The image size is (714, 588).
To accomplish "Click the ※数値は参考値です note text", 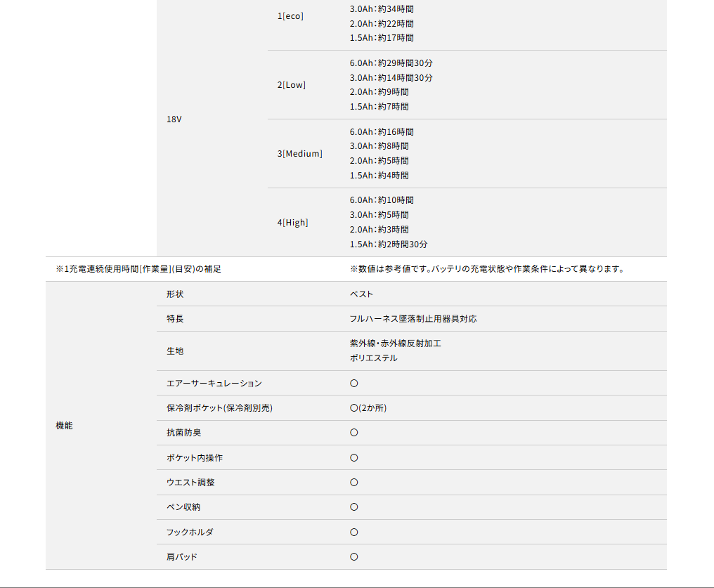I will 486,269.
